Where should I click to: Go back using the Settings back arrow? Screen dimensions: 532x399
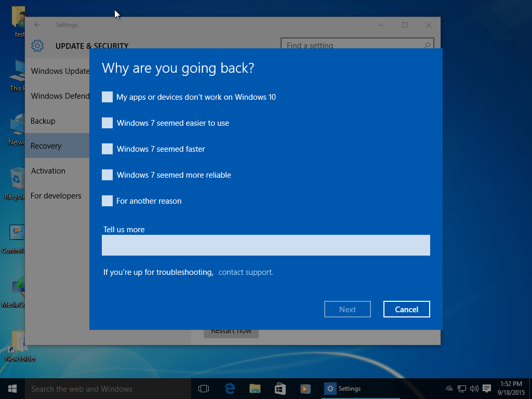point(37,25)
